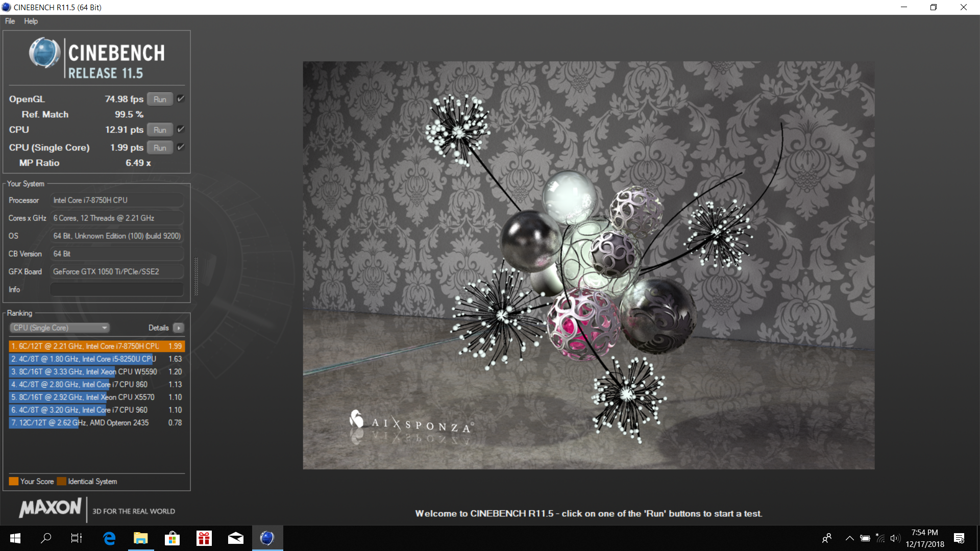Image resolution: width=980 pixels, height=551 pixels.
Task: Click the OpenGL score 74.98 fps
Action: pyautogui.click(x=124, y=99)
